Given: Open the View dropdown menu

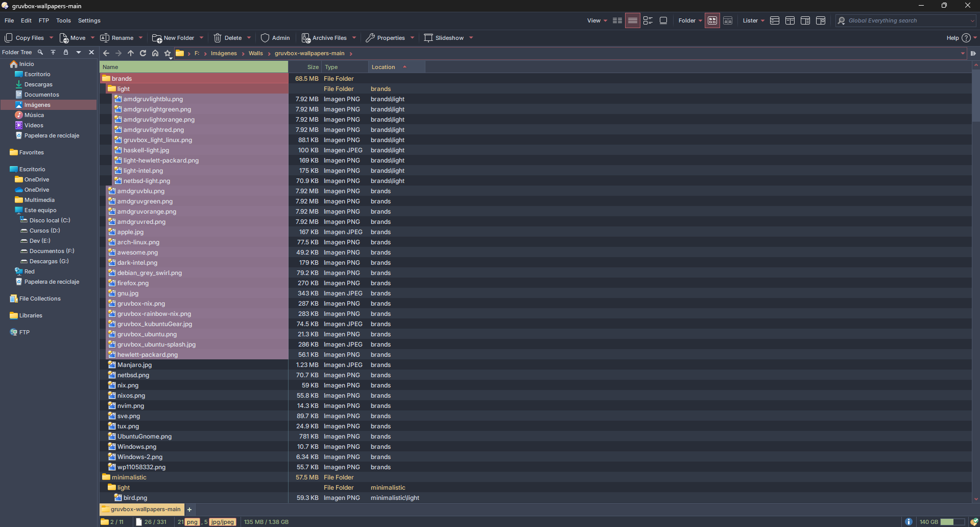Looking at the screenshot, I should [596, 21].
